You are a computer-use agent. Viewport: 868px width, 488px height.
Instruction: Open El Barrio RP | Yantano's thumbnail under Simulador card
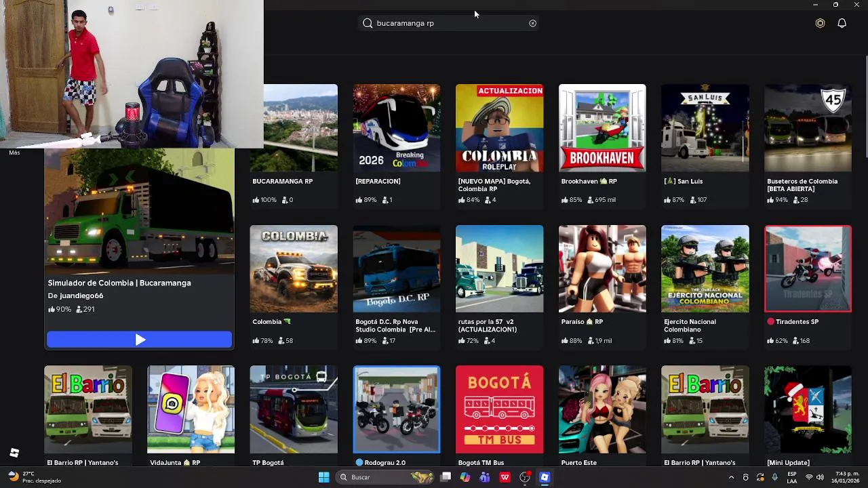coord(88,409)
